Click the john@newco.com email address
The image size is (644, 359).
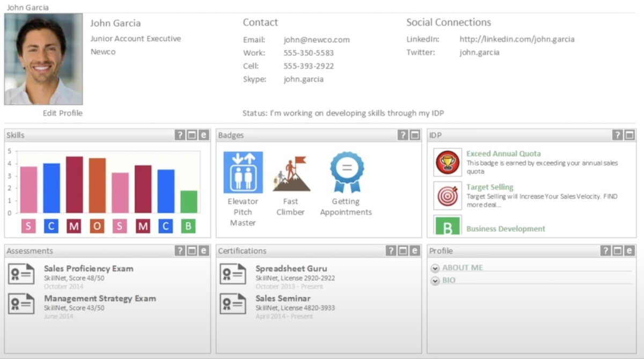[317, 40]
